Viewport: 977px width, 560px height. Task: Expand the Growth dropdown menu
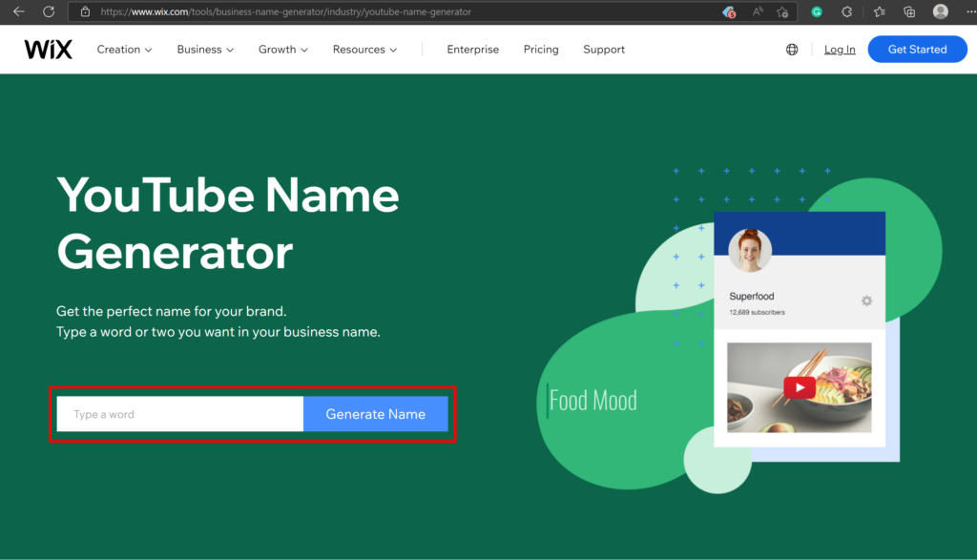pos(282,50)
